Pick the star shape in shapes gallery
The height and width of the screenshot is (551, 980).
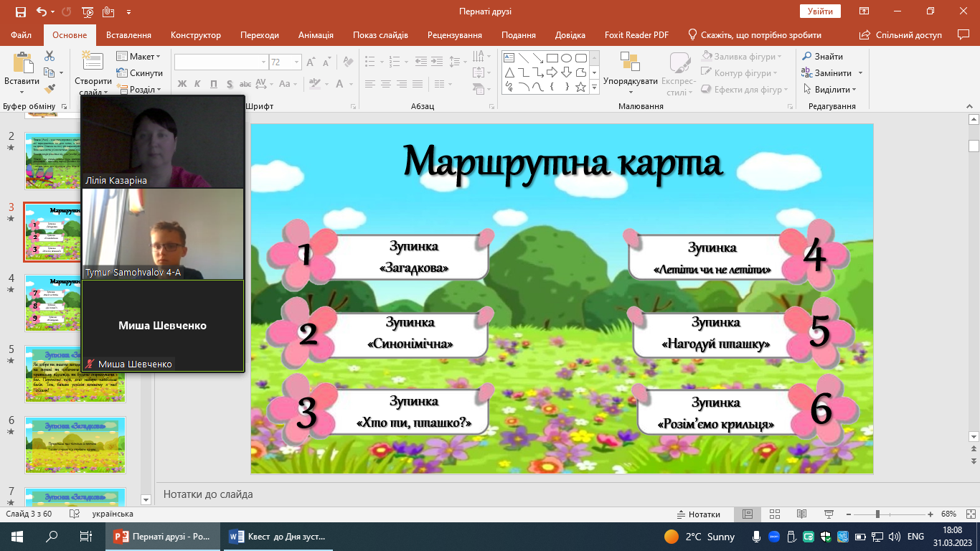click(x=580, y=87)
